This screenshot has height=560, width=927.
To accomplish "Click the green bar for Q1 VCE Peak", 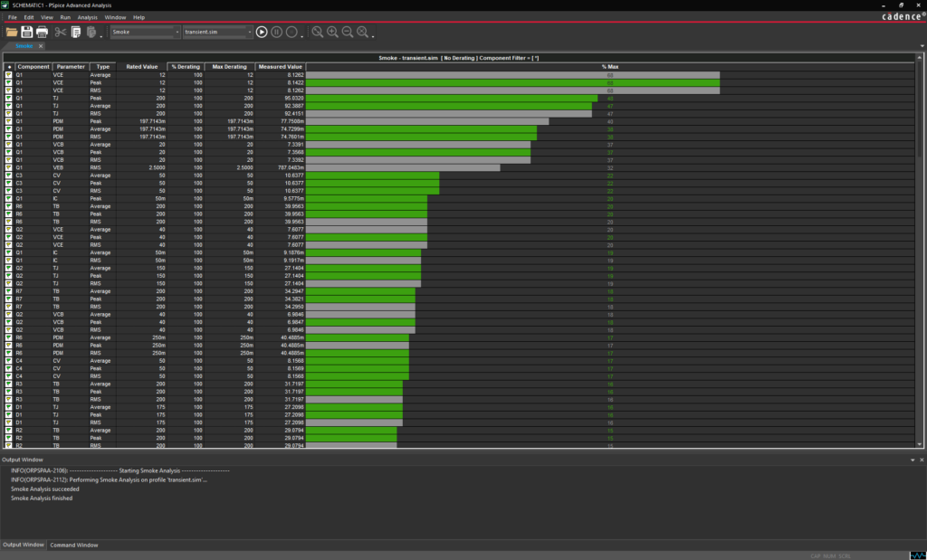I will pyautogui.click(x=512, y=82).
